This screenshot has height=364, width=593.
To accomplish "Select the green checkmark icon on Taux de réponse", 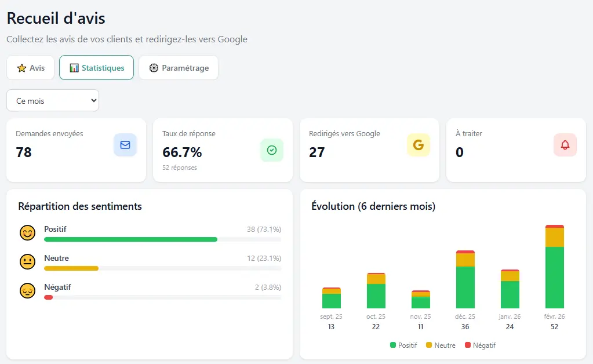I will pos(272,150).
